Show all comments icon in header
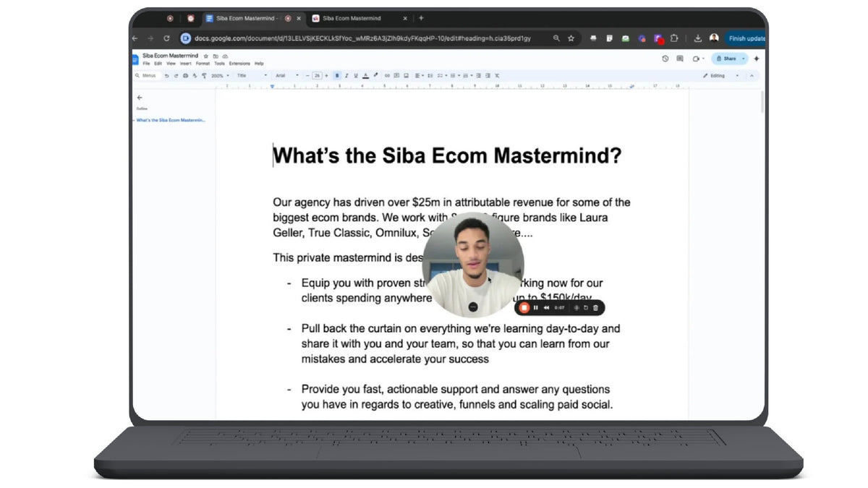 [x=680, y=59]
